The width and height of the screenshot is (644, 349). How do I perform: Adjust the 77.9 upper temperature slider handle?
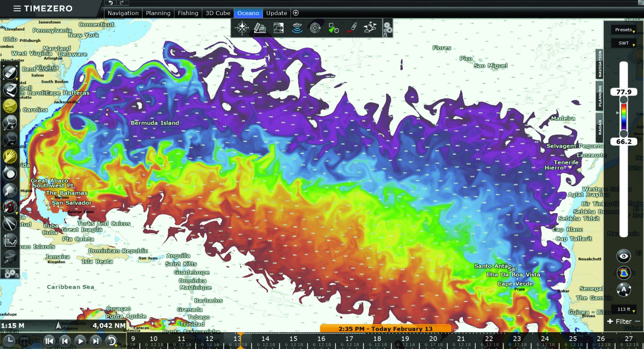point(623,99)
